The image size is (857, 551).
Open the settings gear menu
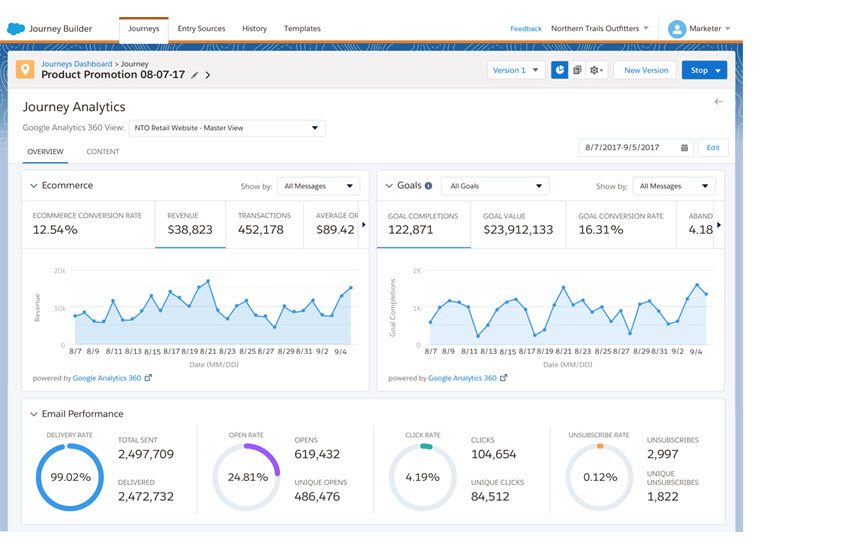pos(596,70)
